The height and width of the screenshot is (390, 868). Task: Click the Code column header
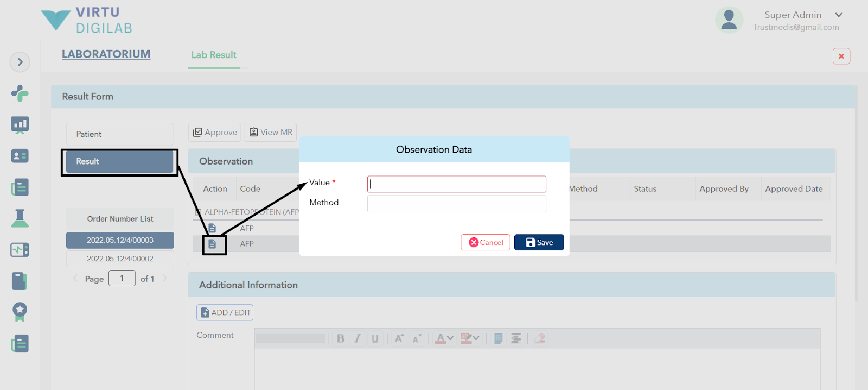(x=250, y=188)
